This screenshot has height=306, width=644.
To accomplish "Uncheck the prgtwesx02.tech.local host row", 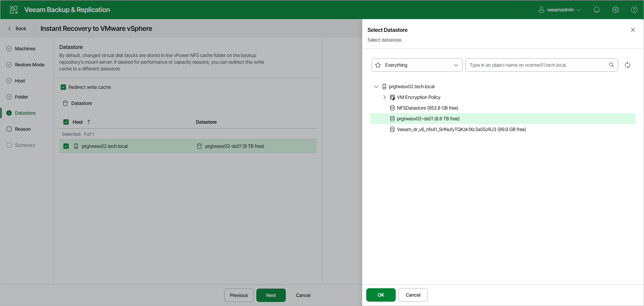I will [x=66, y=146].
